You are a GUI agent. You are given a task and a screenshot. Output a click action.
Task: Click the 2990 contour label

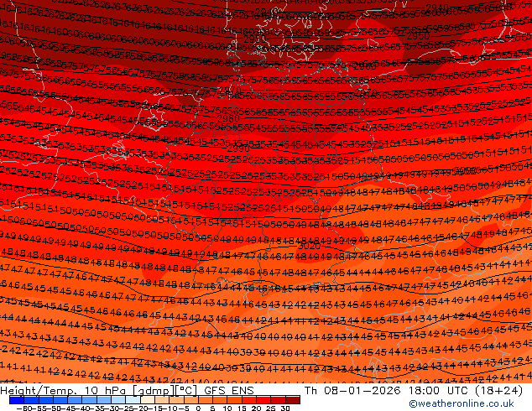[238, 148]
